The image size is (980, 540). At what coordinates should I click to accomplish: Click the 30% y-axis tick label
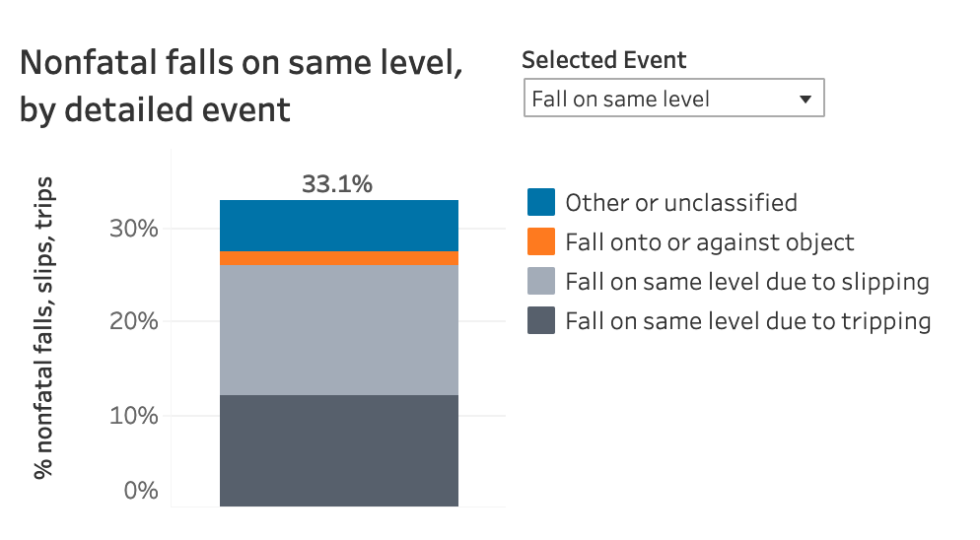(134, 228)
